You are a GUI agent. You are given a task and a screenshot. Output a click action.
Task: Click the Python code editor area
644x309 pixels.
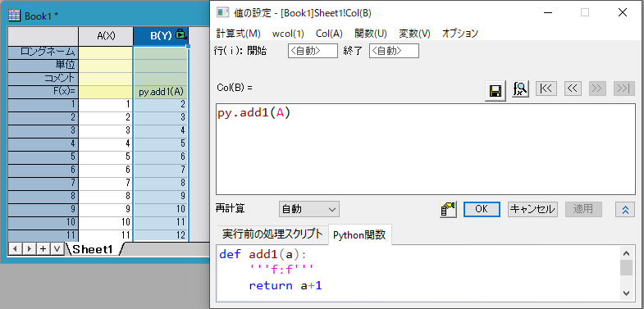[x=419, y=273]
